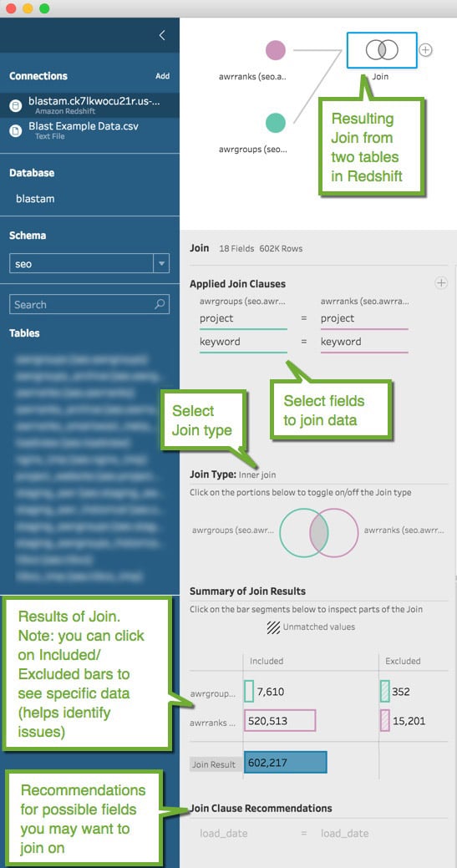Click the awrranks included bar 520,513
Screen dimensions: 457x868
point(280,721)
